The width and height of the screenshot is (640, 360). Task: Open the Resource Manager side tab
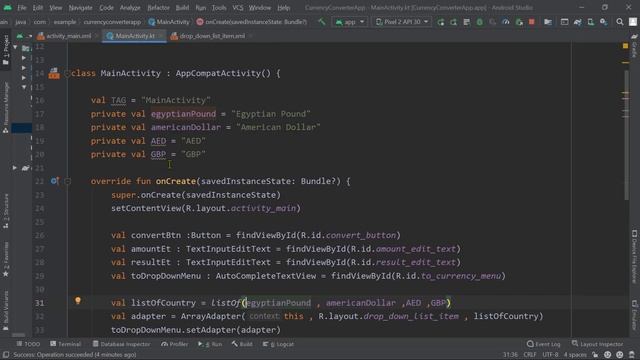pyautogui.click(x=6, y=107)
